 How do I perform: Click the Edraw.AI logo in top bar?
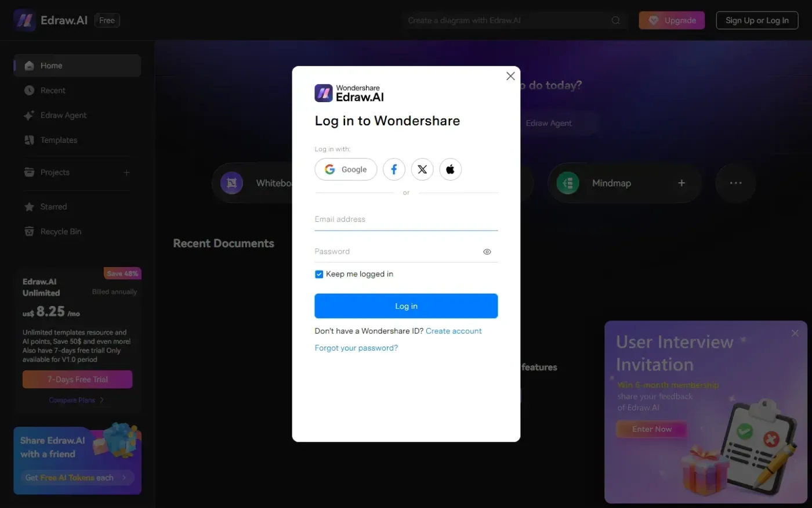(x=24, y=20)
